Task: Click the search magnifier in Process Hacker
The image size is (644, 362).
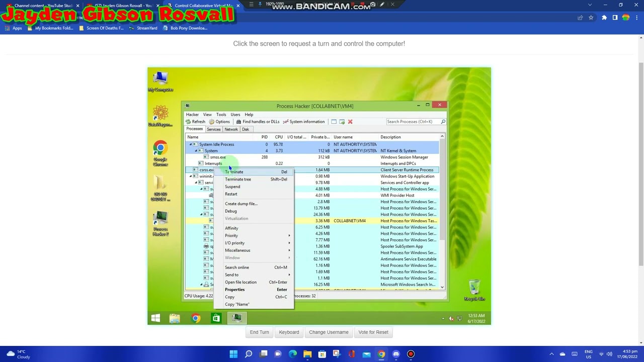Action: (x=443, y=122)
